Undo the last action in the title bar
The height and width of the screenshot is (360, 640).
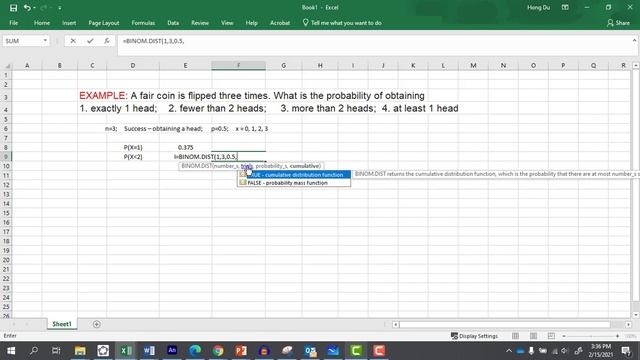tap(27, 8)
